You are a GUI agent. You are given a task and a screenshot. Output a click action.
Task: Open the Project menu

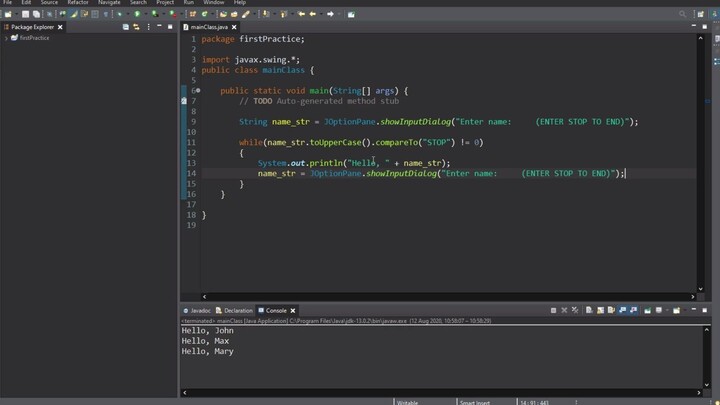pos(165,2)
